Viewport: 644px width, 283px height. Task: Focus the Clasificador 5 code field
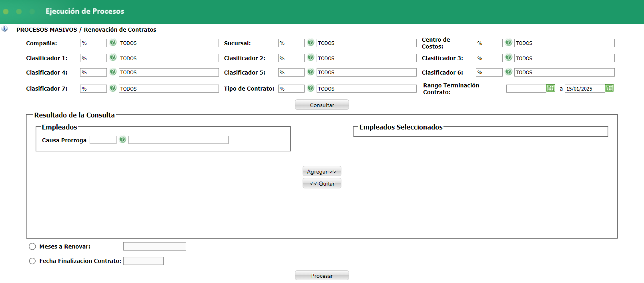(291, 72)
